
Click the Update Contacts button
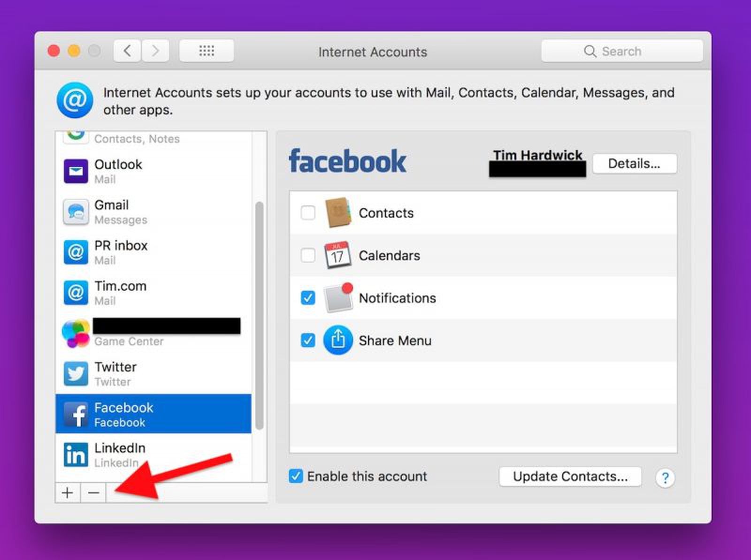click(x=570, y=477)
